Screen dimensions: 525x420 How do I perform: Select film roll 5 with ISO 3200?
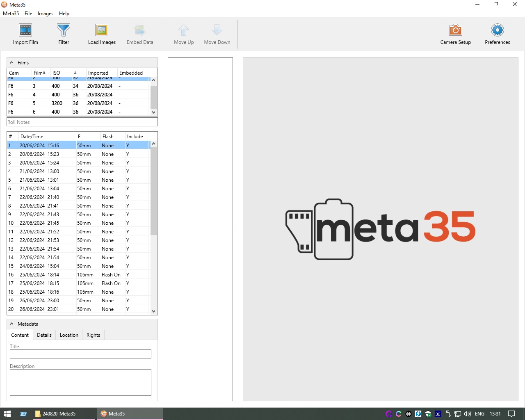coord(57,103)
